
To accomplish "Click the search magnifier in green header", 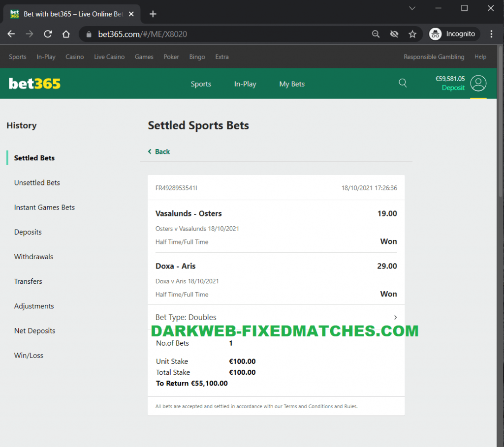I will pyautogui.click(x=403, y=83).
